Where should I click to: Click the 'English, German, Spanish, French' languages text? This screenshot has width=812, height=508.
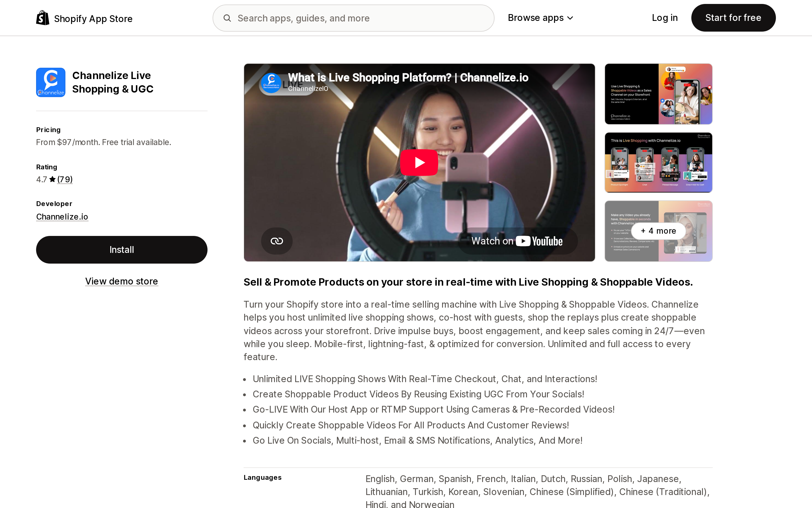click(538, 491)
